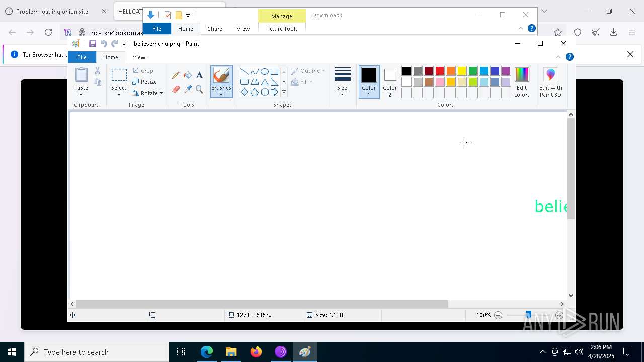This screenshot has width=644, height=362.
Task: Open Microsoft Edge from taskbar
Action: [x=207, y=352]
